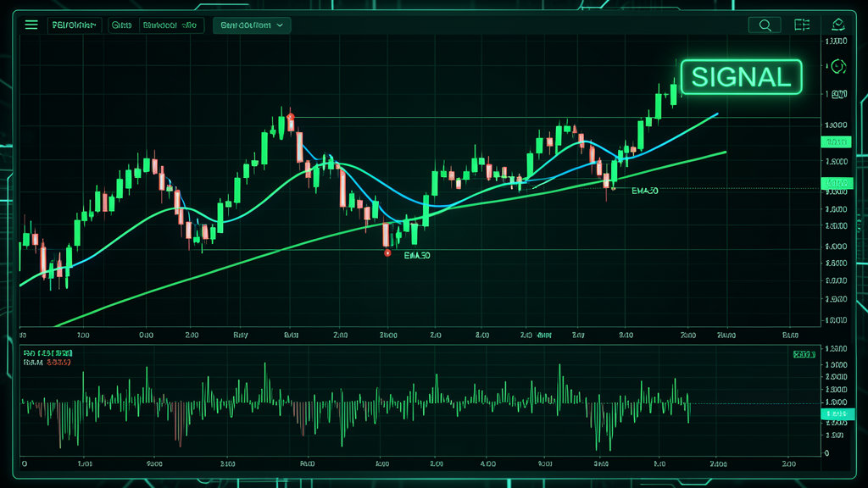The image size is (868, 488).
Task: Click the EMA50 label on the dotted line
Action: pos(645,191)
